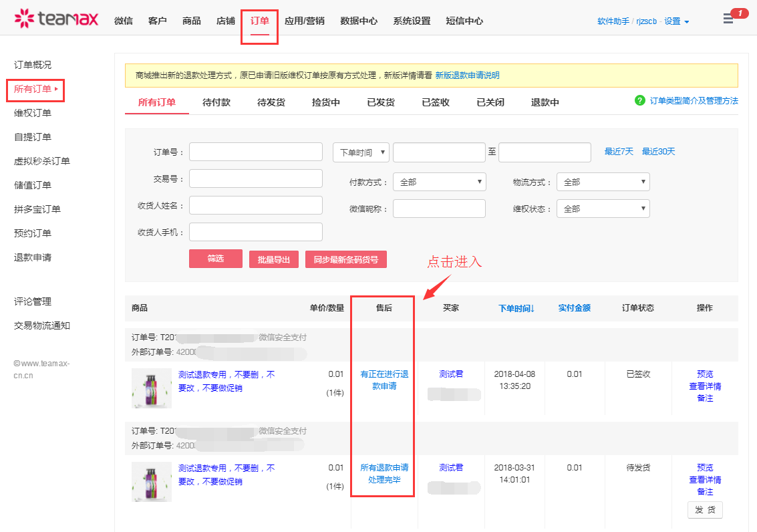Select 维权订单 in the sidebar
This screenshot has width=757, height=532.
[x=33, y=113]
